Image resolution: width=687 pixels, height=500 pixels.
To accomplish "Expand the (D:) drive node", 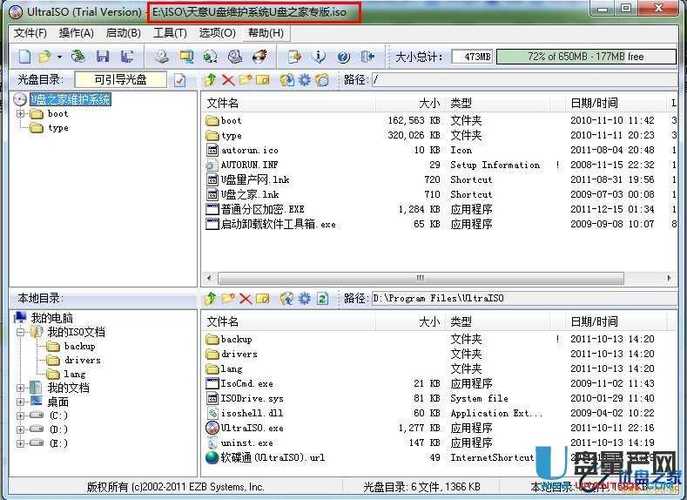I will 20,429.
